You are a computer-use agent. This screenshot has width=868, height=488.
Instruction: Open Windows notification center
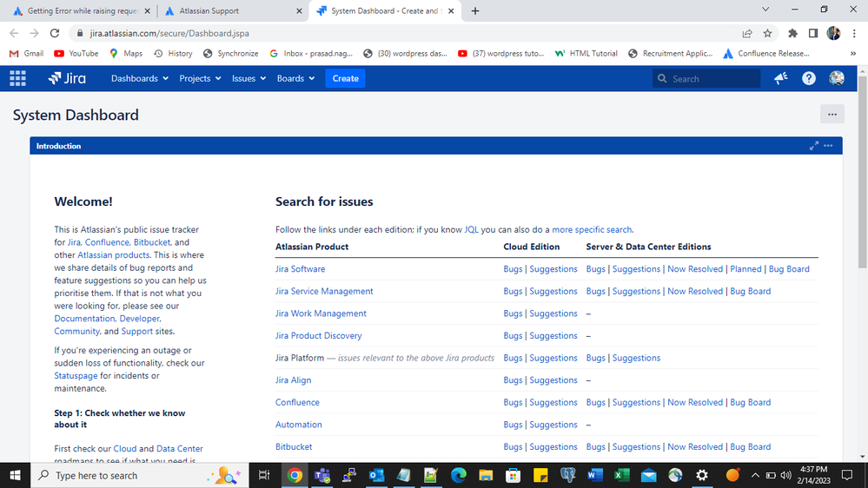847,475
